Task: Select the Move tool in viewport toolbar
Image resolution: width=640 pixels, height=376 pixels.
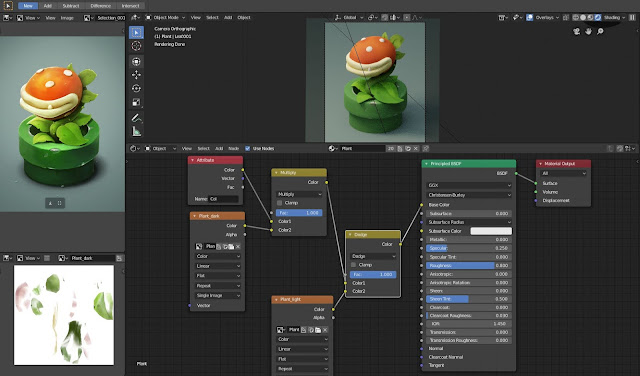Action: coord(136,75)
